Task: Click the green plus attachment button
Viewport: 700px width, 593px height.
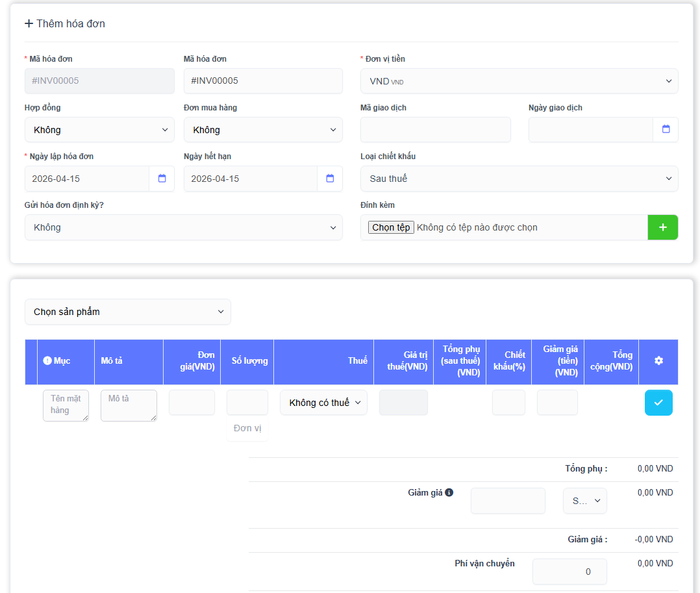Action: coord(662,227)
